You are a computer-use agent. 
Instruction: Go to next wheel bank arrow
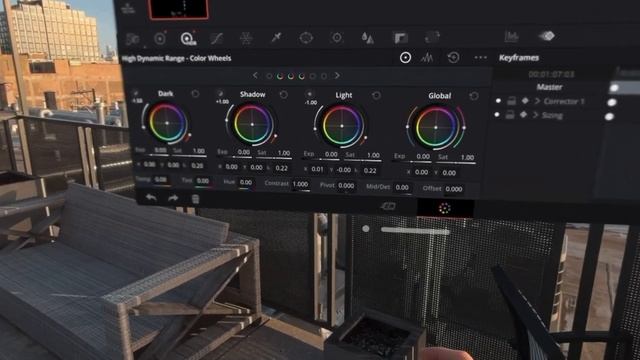(337, 76)
